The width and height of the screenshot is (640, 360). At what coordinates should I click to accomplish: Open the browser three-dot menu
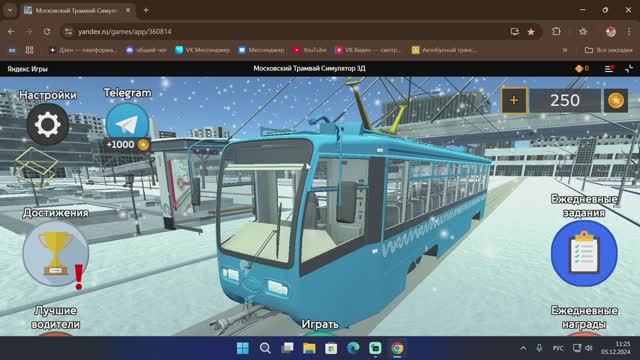tap(629, 31)
